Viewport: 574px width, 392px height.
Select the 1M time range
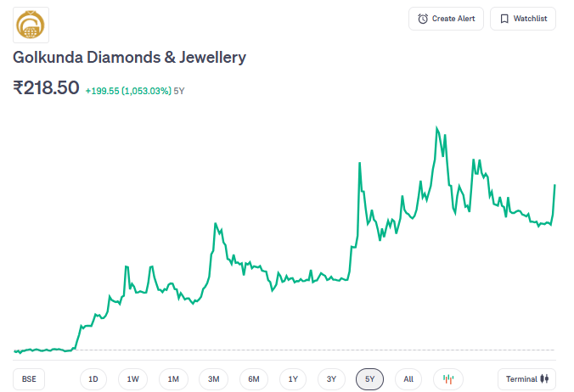(x=173, y=378)
